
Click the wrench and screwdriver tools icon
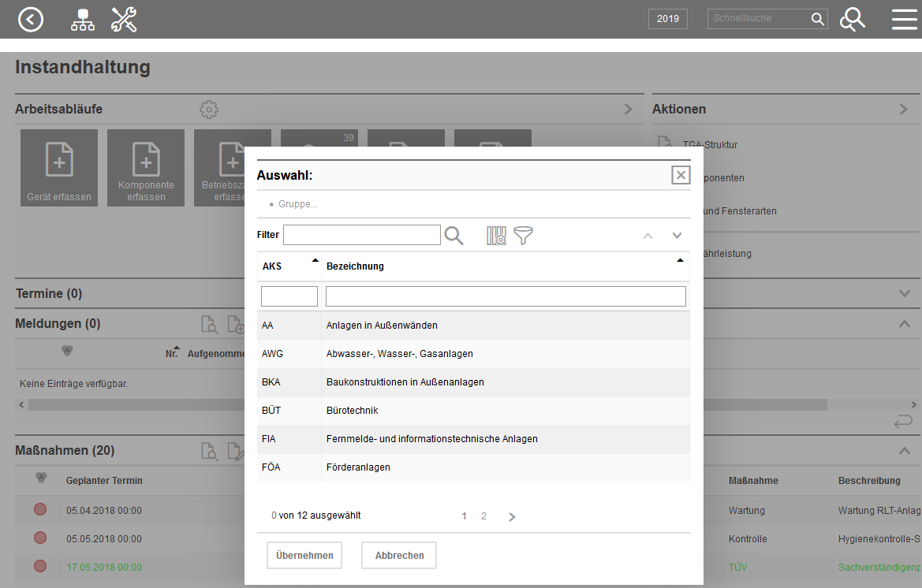[124, 20]
